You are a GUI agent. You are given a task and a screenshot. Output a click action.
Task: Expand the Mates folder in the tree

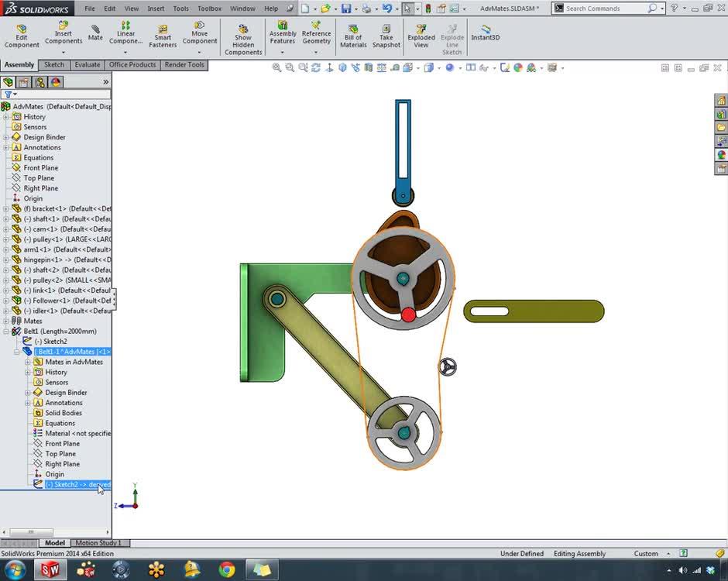(x=6, y=321)
